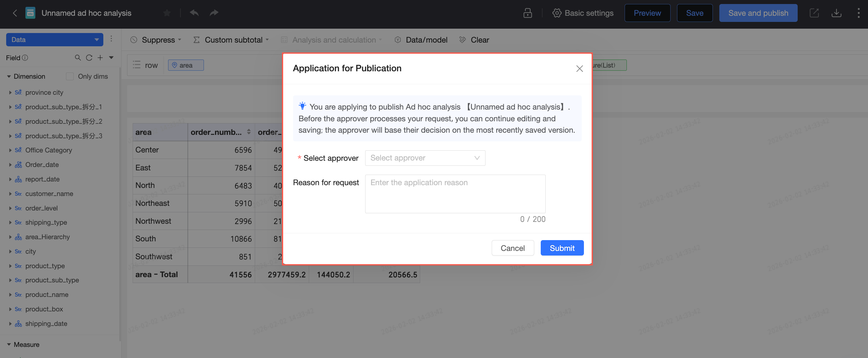Click the undo arrow icon

pos(194,13)
